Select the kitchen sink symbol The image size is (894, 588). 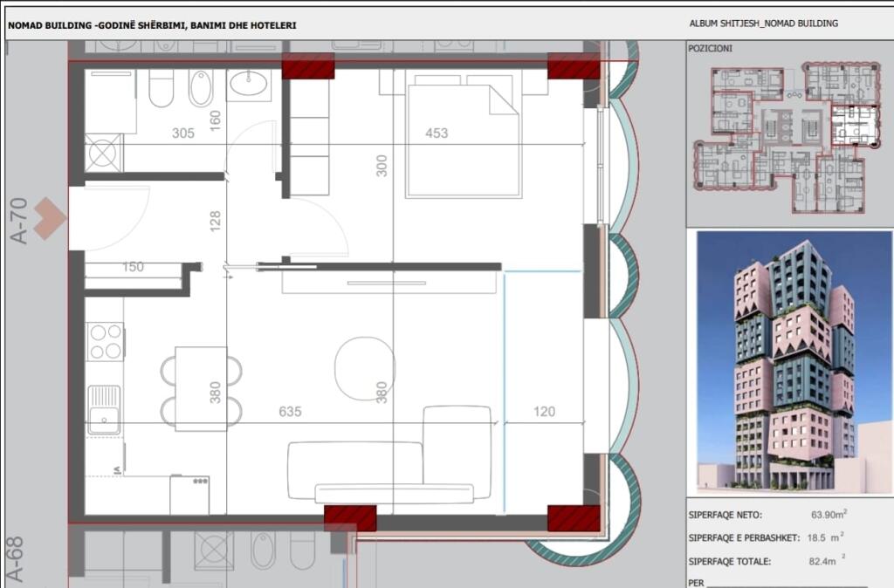(x=105, y=409)
